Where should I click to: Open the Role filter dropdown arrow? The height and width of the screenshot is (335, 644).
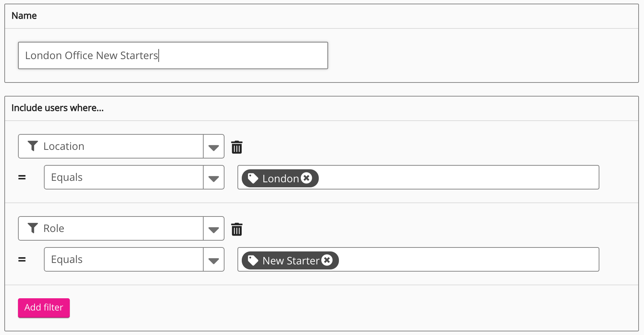[214, 229]
